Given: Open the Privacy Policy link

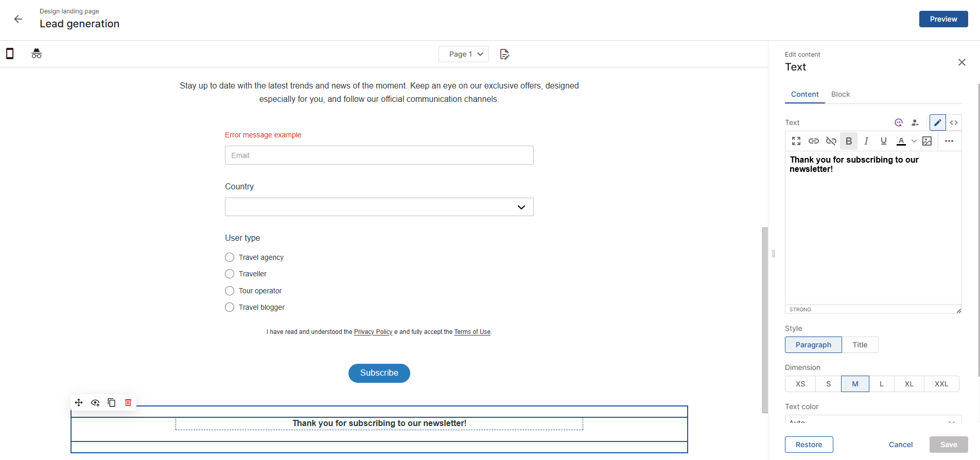Looking at the screenshot, I should pyautogui.click(x=373, y=332).
